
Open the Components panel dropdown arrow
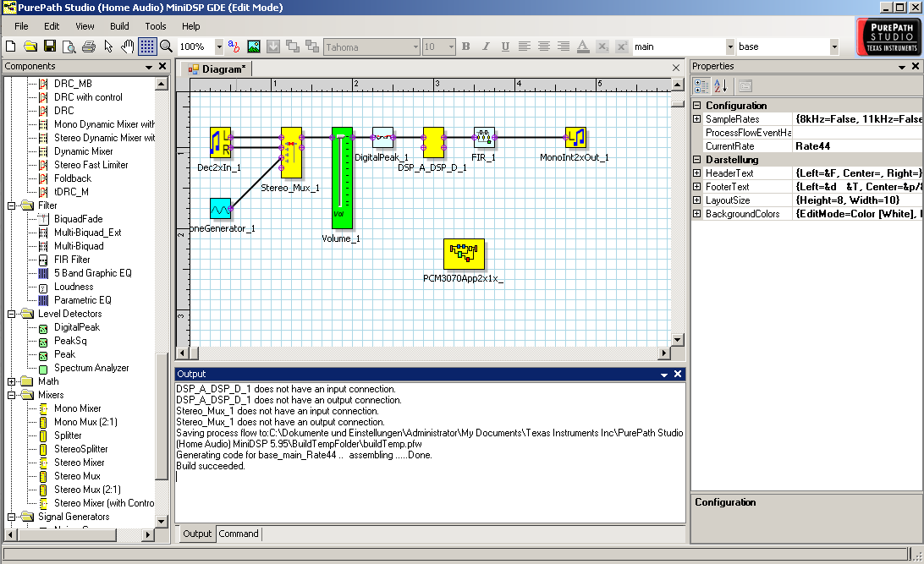[149, 67]
